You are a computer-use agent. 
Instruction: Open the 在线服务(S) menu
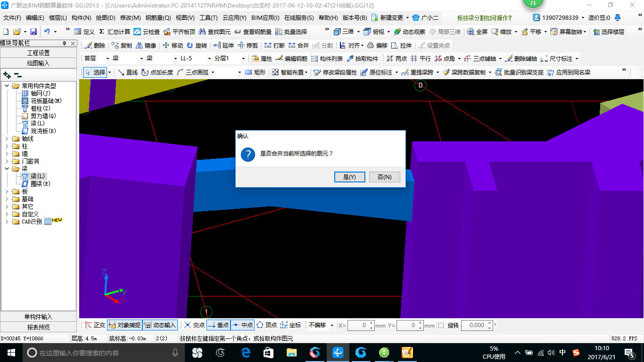(299, 18)
